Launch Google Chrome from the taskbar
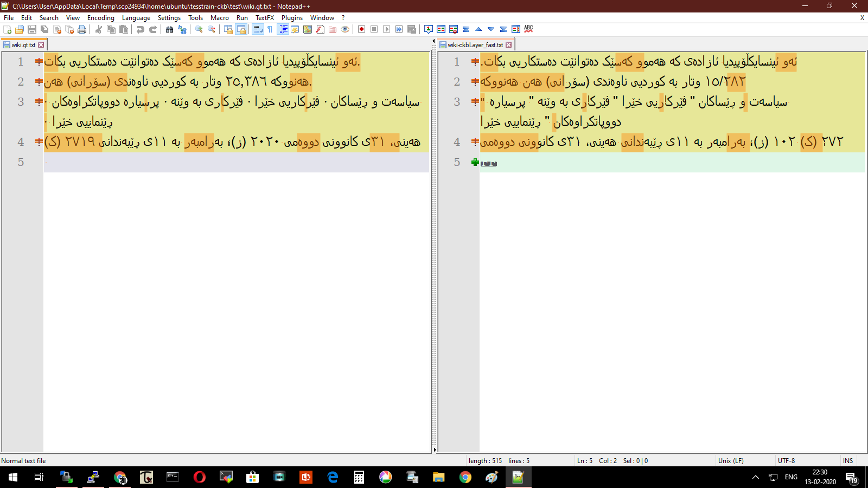Image resolution: width=868 pixels, height=488 pixels. (464, 478)
